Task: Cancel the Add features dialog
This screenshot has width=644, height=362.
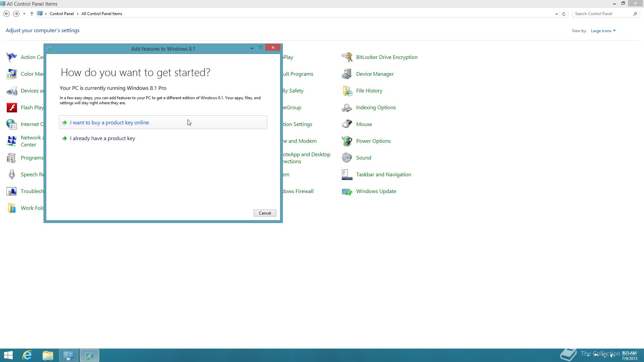Action: pos(265,213)
